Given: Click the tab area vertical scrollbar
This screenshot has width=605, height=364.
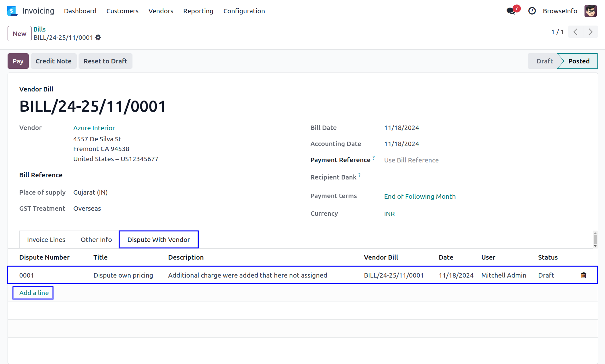Looking at the screenshot, I should coord(595,239).
